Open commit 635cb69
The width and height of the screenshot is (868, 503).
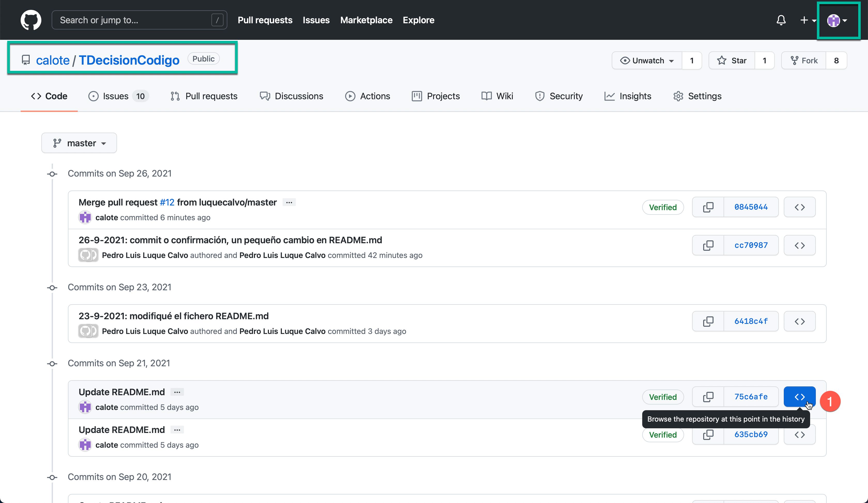(x=751, y=435)
